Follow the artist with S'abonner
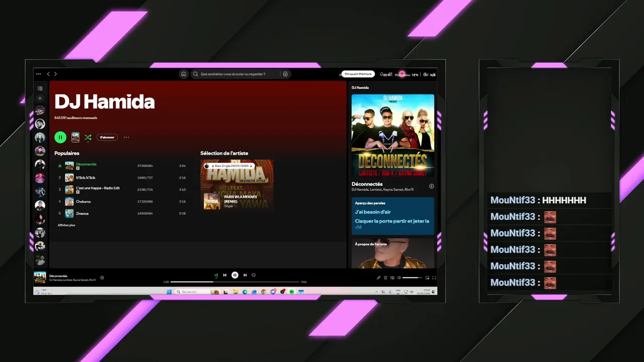Viewport: 644px width, 362px height. tap(107, 137)
